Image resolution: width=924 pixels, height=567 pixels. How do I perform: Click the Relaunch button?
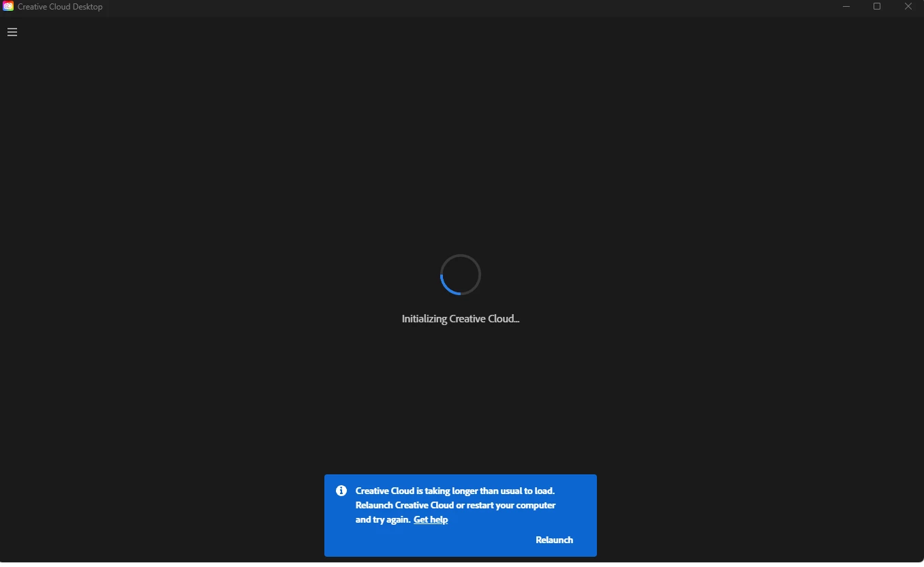coord(554,540)
